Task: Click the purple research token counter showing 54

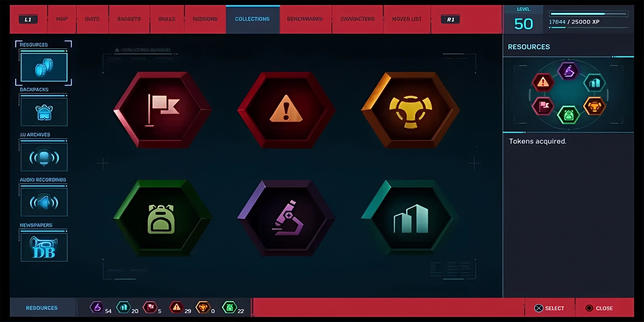Action: click(x=101, y=308)
